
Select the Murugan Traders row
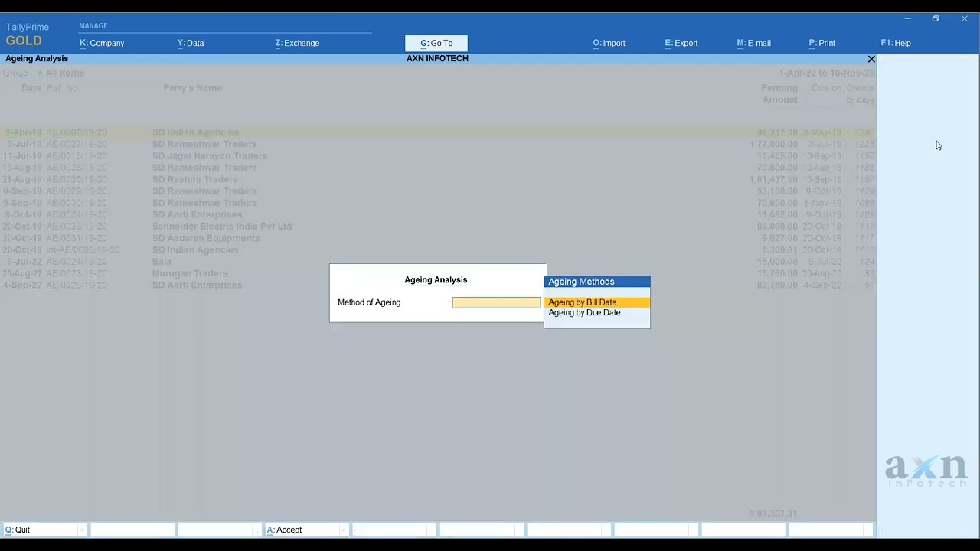[x=438, y=273]
